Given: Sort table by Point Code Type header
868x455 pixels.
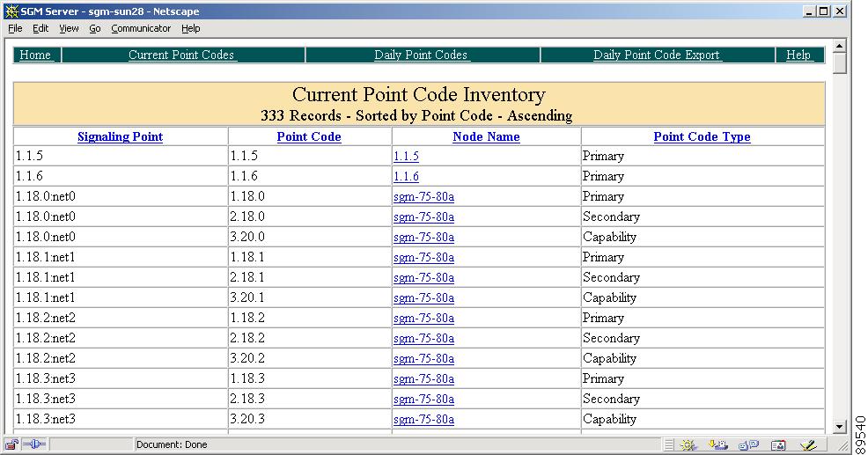Looking at the screenshot, I should [702, 137].
